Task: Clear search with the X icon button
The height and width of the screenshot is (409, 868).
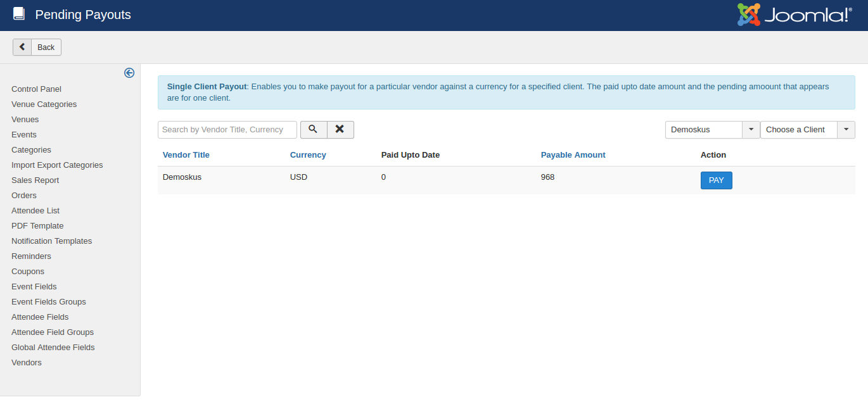Action: click(340, 129)
